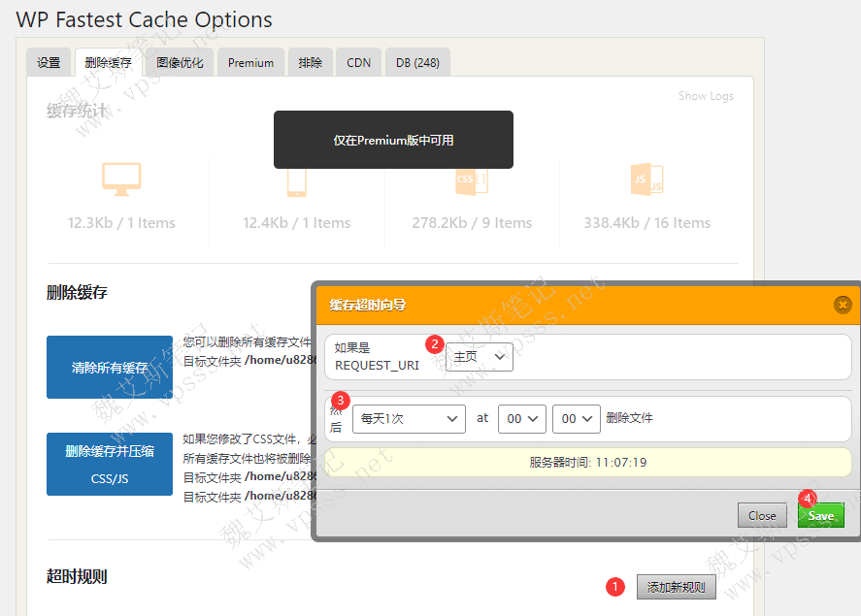Click the 缓存统计 heading
Screen dimensions: 861x616
pyautogui.click(x=77, y=111)
